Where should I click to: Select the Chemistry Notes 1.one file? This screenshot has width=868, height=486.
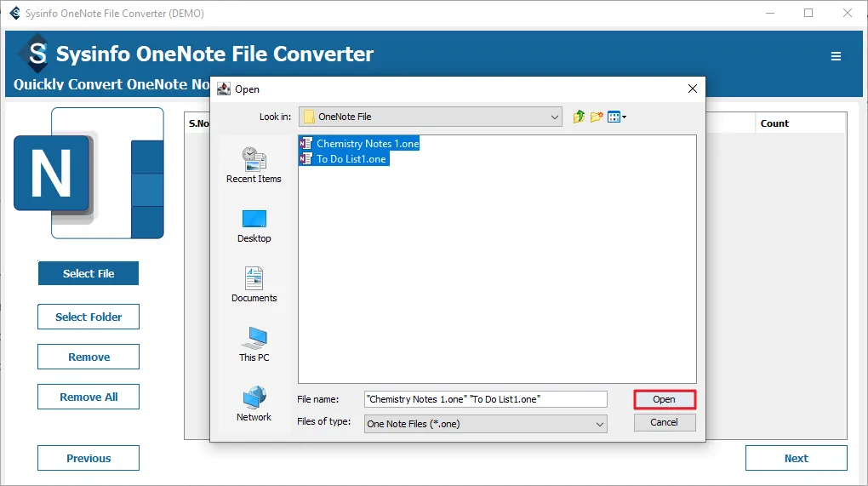(359, 143)
